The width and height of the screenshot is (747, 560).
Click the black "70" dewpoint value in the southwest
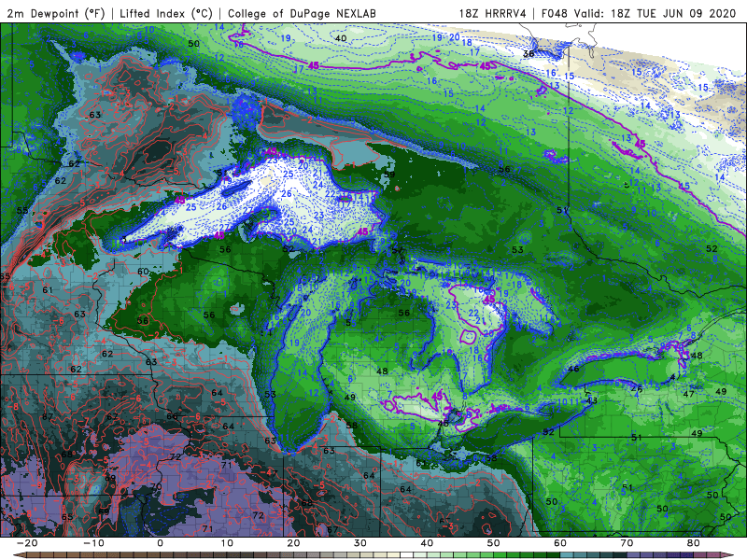pyautogui.click(x=156, y=486)
